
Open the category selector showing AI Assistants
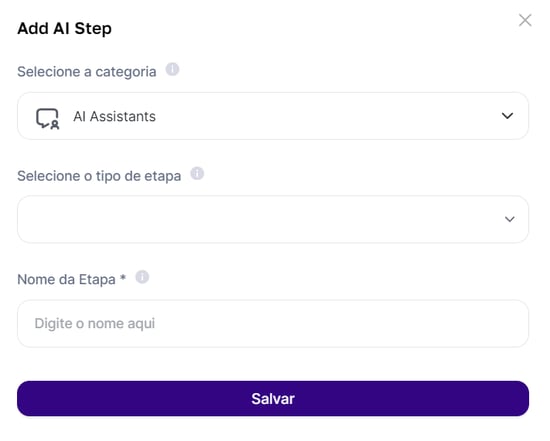click(273, 116)
